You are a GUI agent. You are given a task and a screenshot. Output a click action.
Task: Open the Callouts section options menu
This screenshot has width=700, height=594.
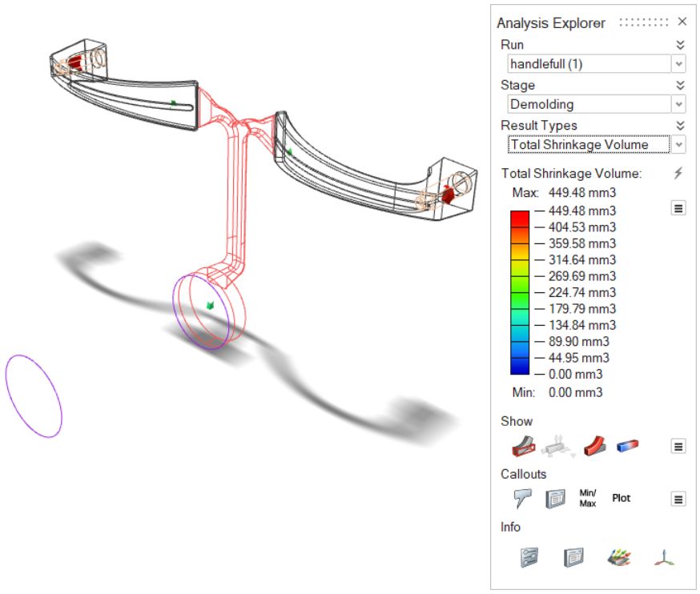coord(678,499)
